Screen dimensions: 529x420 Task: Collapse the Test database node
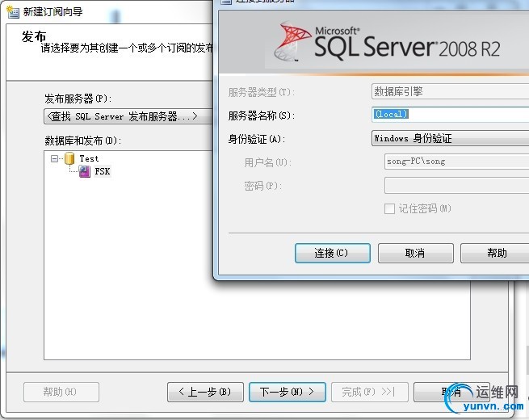[54, 158]
